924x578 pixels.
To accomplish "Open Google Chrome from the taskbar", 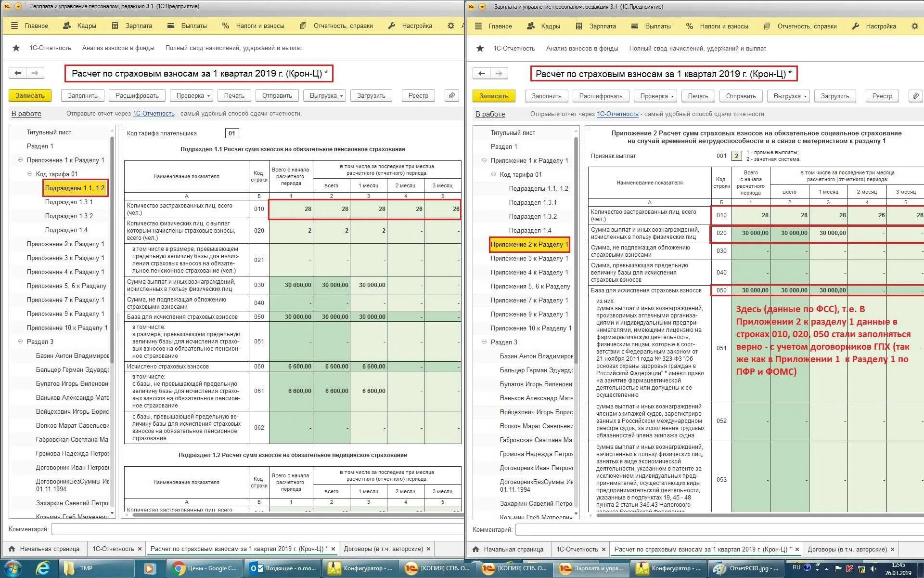I will pyautogui.click(x=204, y=568).
